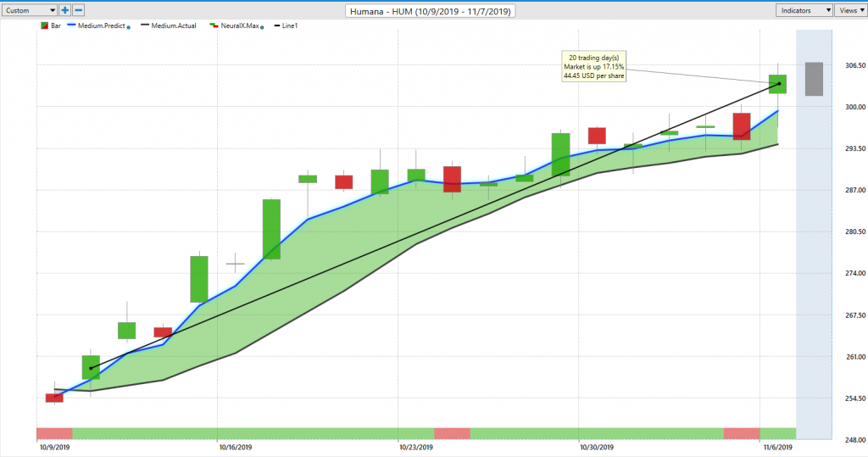
Task: Click the 300.00 price axis label
Action: 855,107
